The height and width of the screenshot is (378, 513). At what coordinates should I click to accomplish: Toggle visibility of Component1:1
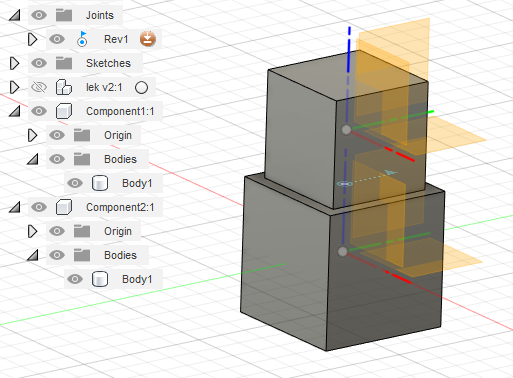pos(39,111)
